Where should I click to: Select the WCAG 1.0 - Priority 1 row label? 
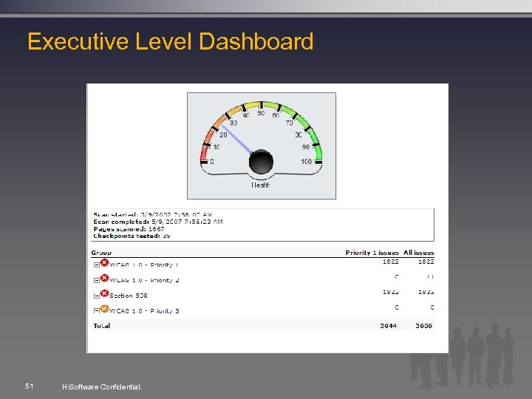[144, 265]
